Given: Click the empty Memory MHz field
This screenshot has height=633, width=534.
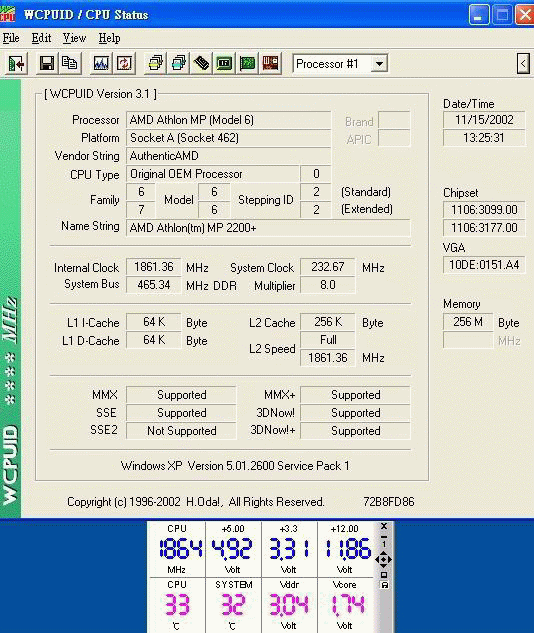Looking at the screenshot, I should click(468, 340).
